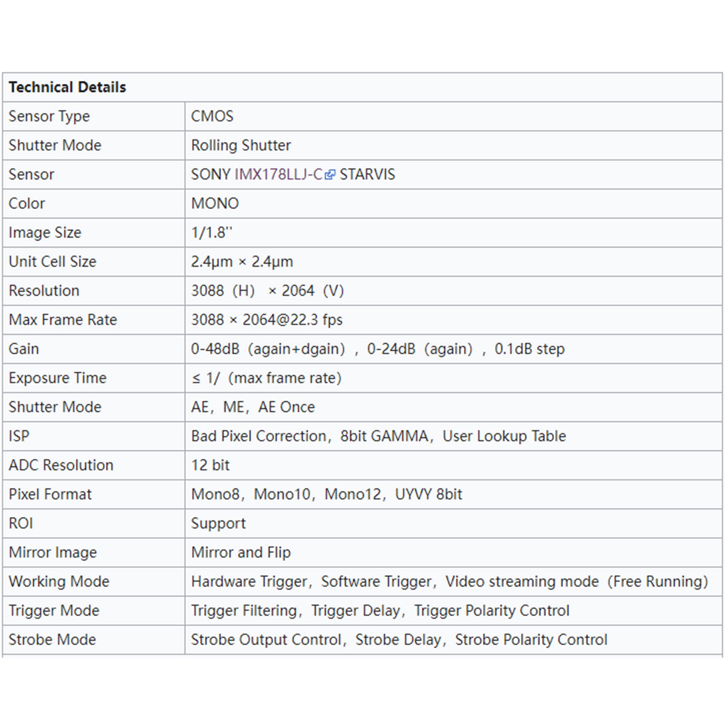Select the 3088 × 2064@22.3 fps value
The image size is (728, 728).
tap(267, 320)
